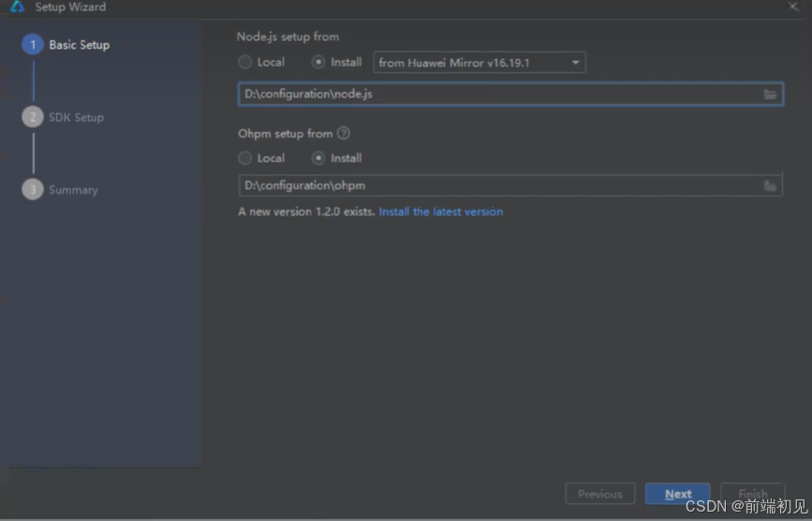Click the Setup Wizard title text
Screen dimensions: 812x521
coord(70,7)
